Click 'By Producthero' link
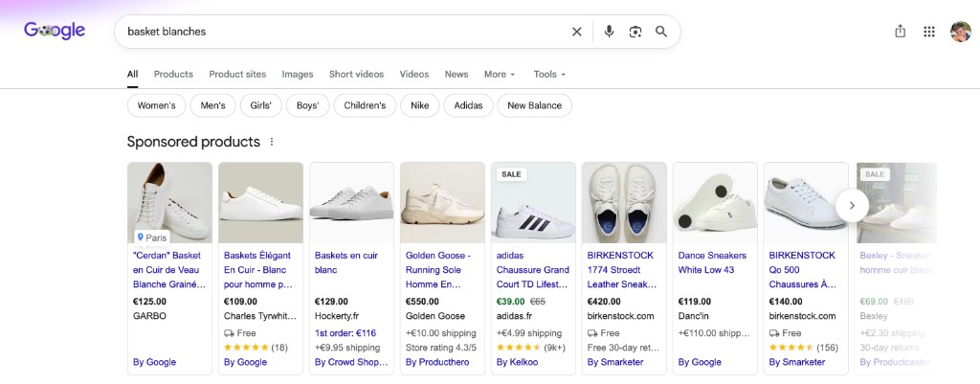The height and width of the screenshot is (384, 980). tap(437, 362)
